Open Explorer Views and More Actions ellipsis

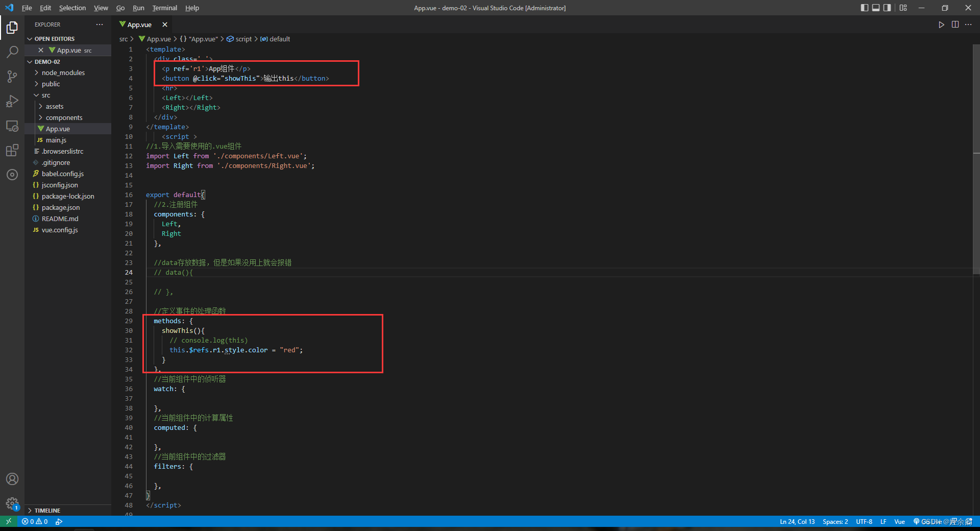[100, 25]
